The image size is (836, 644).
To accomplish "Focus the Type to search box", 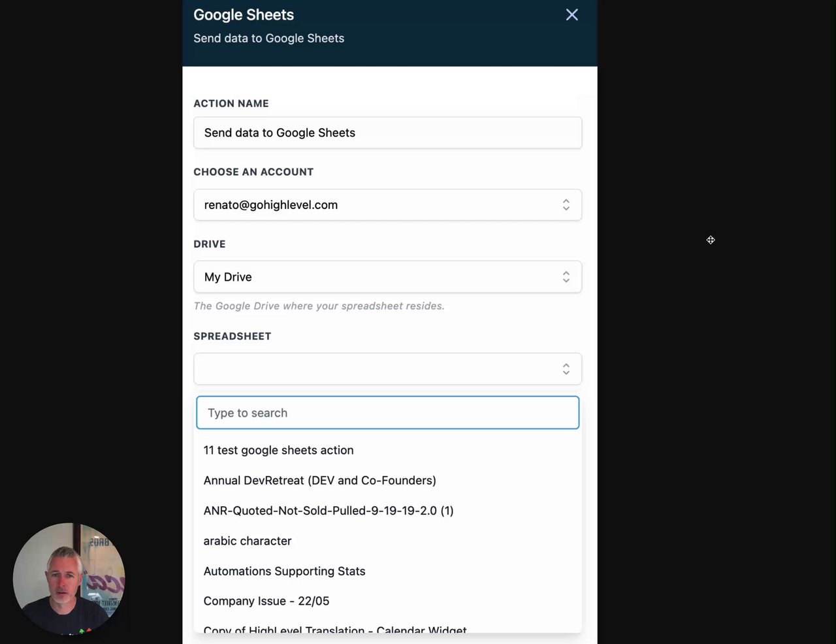I will tap(387, 413).
